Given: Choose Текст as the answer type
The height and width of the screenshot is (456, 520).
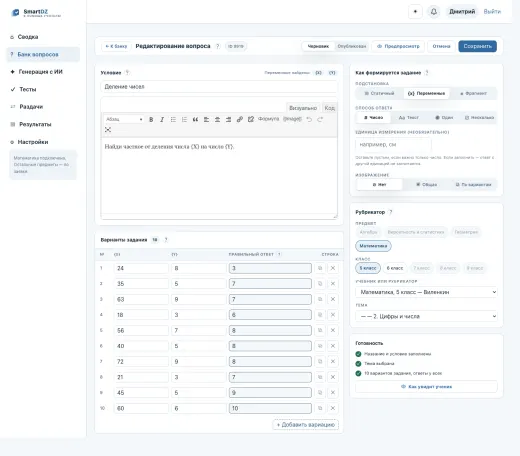Looking at the screenshot, I should 409,118.
